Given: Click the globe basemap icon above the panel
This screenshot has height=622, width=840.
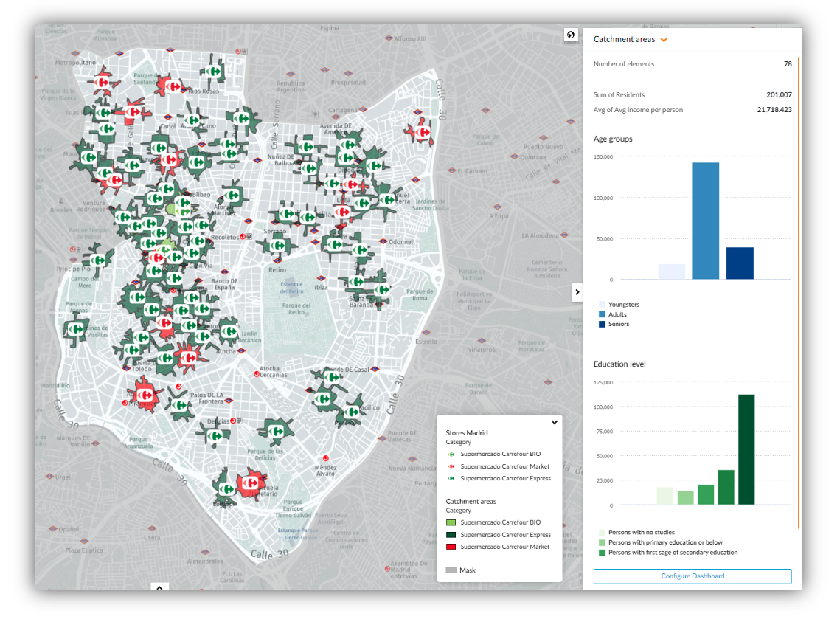Looking at the screenshot, I should coord(571,35).
